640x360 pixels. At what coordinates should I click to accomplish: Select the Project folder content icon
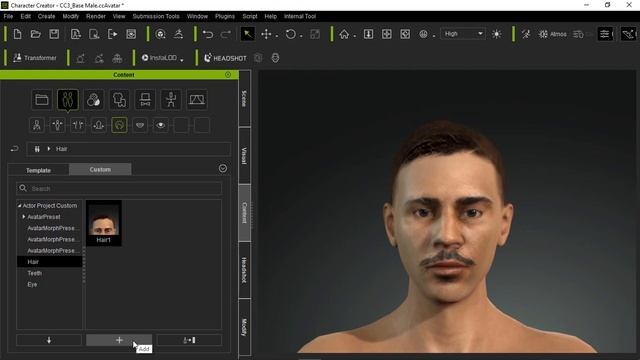click(42, 100)
